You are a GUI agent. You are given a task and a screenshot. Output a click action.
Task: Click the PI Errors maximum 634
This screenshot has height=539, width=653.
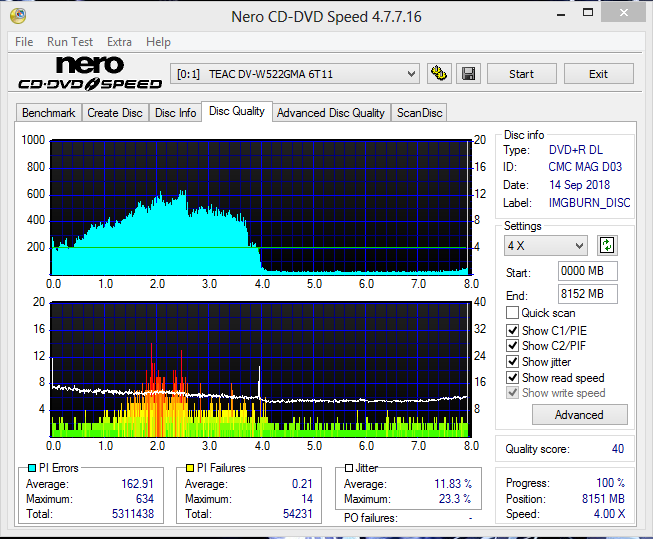point(145,499)
